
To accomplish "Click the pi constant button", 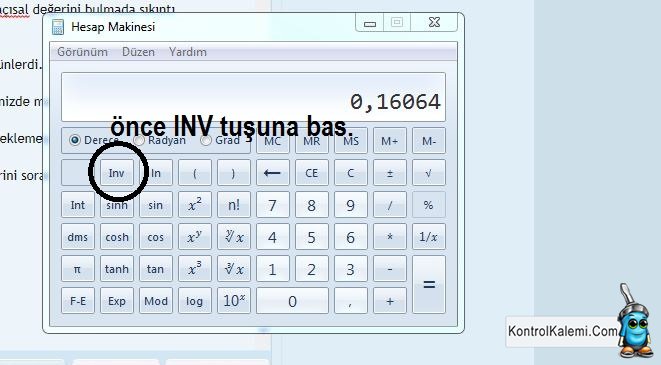I will click(78, 269).
